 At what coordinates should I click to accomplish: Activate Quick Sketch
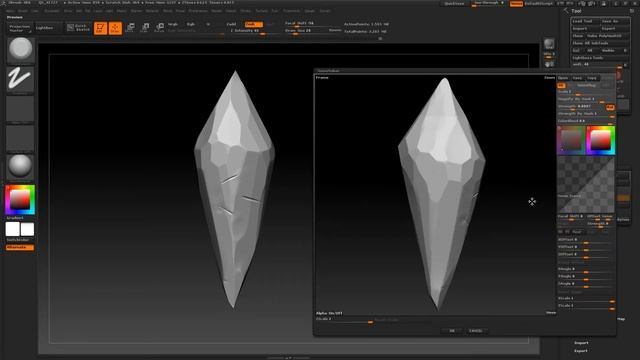(x=78, y=28)
